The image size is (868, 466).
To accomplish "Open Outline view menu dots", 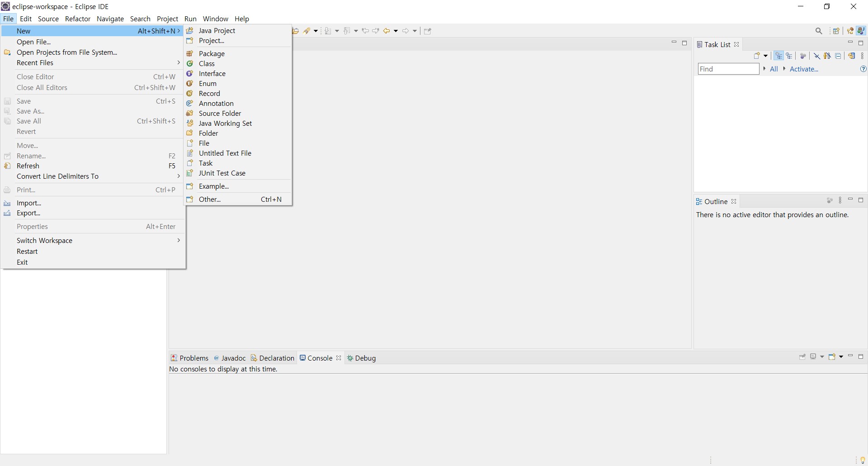I will (840, 200).
